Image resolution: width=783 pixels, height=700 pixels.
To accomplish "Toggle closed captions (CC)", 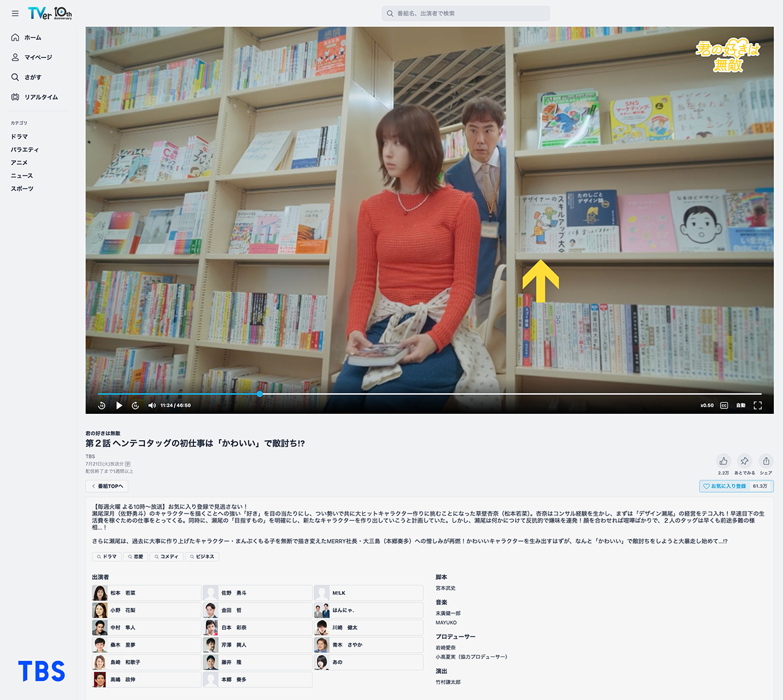I will (724, 405).
